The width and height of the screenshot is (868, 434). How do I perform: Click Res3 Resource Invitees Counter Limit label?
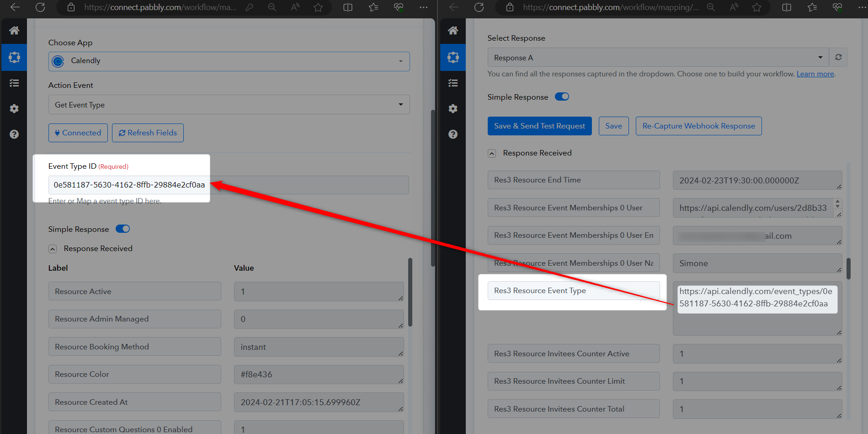[x=574, y=381]
